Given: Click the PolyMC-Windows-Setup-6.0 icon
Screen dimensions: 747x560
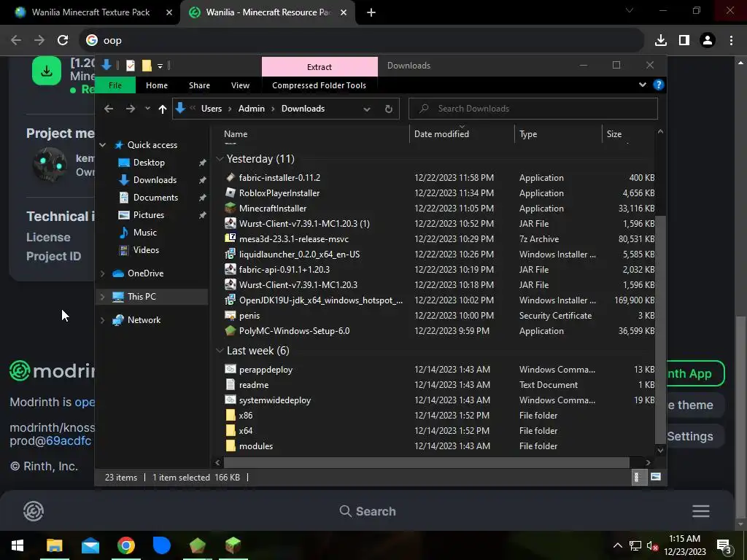Looking at the screenshot, I should pos(231,330).
